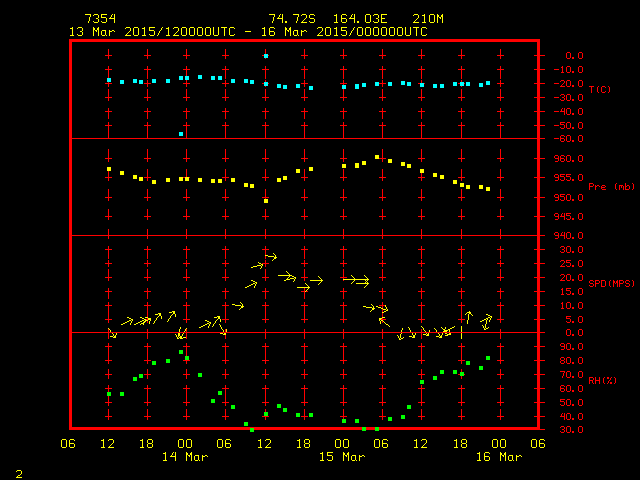
Task: Click the outlier cyan temperature point near 0.0
Action: [x=266, y=56]
